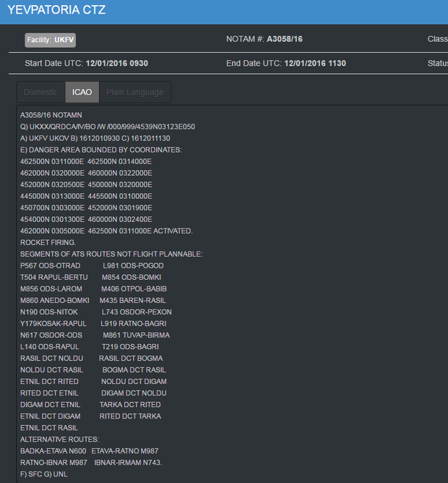Click the P567 ODS-OTRAD route entry

point(50,265)
